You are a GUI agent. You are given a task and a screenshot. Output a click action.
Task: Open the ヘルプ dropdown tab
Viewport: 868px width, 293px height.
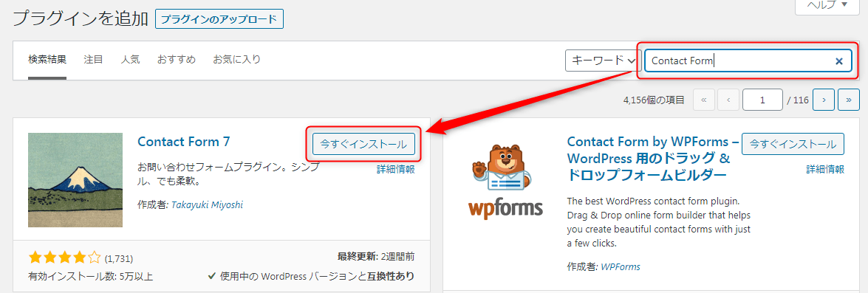click(x=828, y=5)
